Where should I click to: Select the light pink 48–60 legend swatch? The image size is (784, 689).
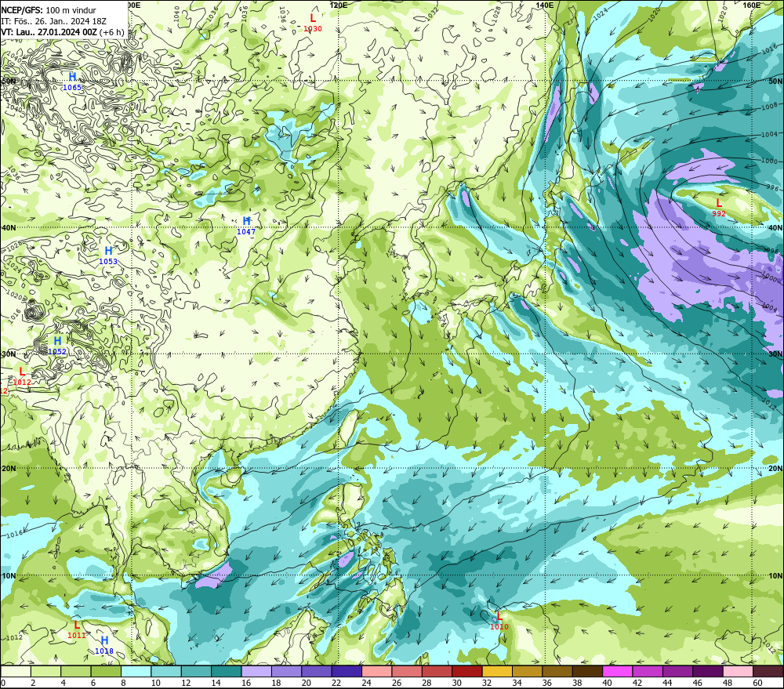point(739,671)
